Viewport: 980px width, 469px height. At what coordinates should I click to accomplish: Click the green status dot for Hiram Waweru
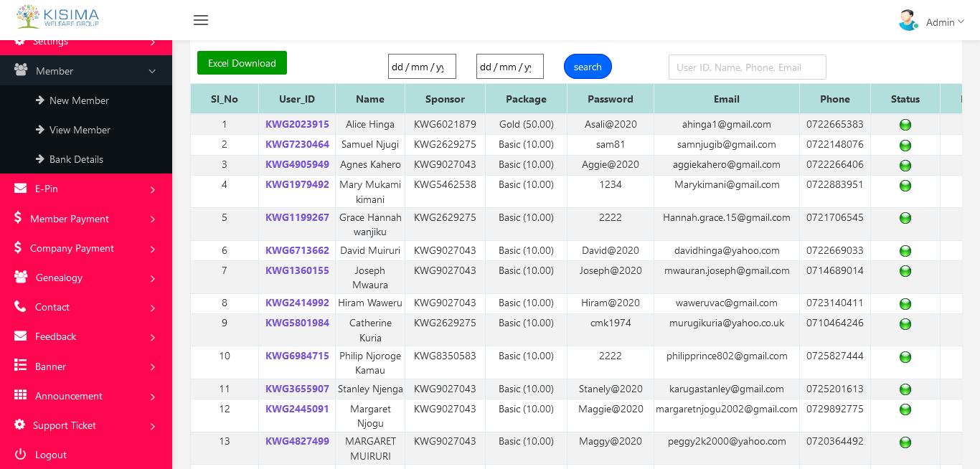(x=905, y=304)
